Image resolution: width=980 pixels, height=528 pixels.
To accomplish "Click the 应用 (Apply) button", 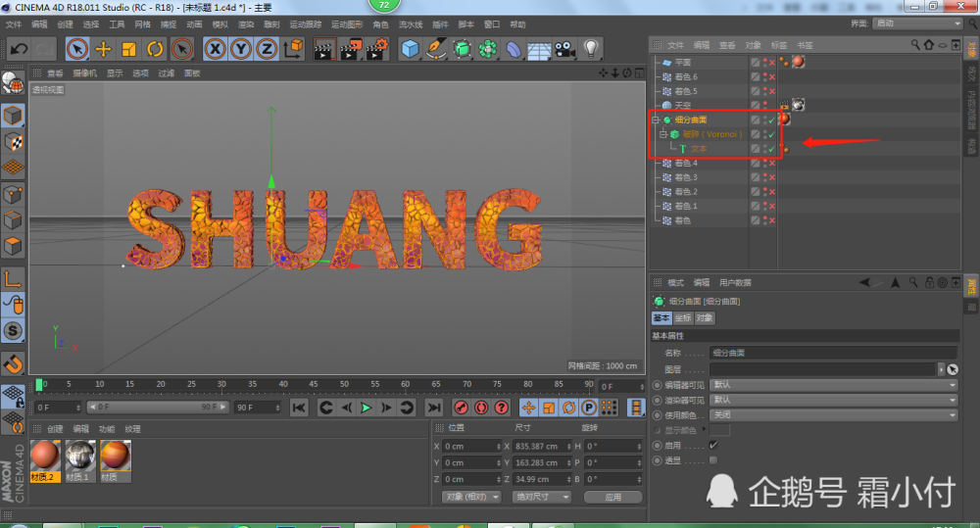I will [x=613, y=497].
